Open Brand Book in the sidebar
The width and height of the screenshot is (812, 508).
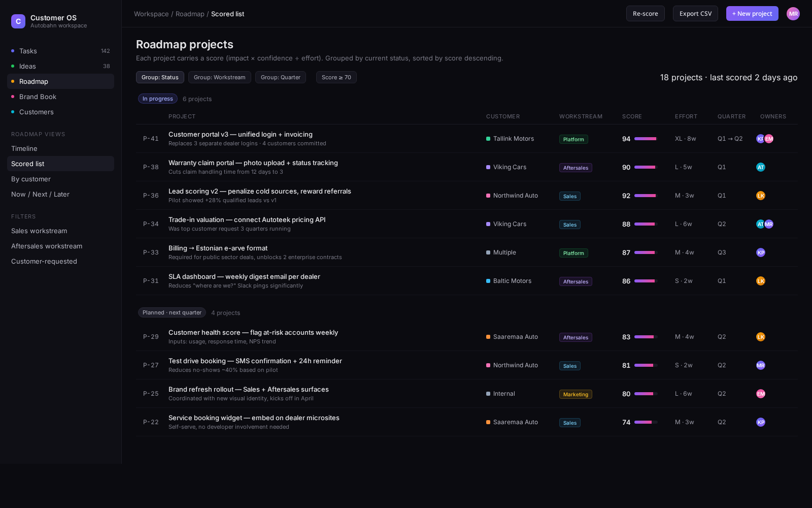point(60,97)
